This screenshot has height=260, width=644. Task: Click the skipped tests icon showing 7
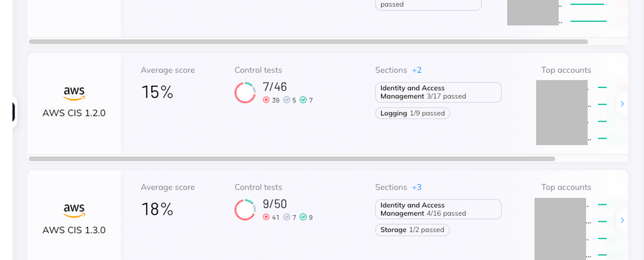[287, 217]
